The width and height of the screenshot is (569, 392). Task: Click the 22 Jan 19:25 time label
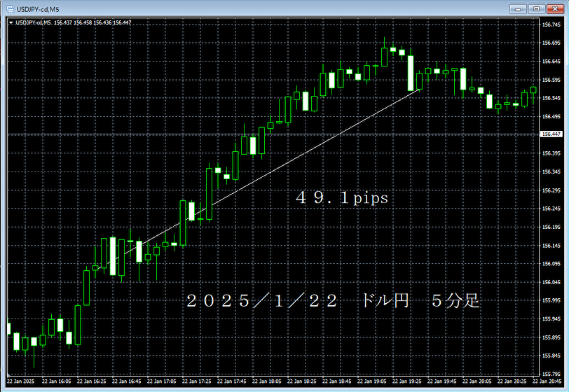[x=407, y=381]
